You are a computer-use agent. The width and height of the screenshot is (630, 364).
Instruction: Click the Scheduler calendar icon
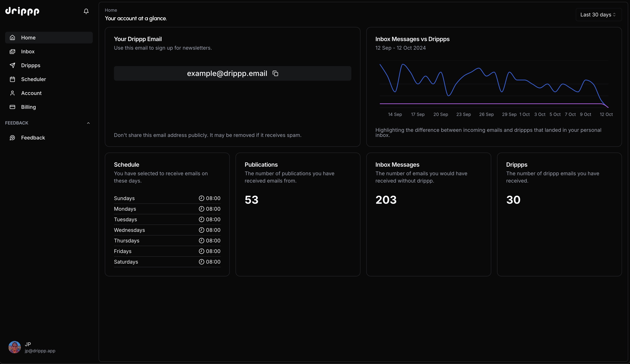click(12, 79)
